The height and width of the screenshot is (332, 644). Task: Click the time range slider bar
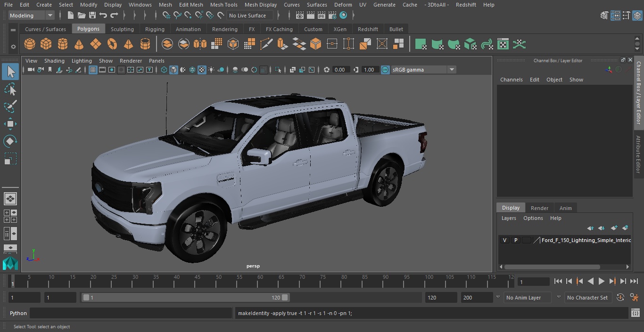click(x=185, y=298)
